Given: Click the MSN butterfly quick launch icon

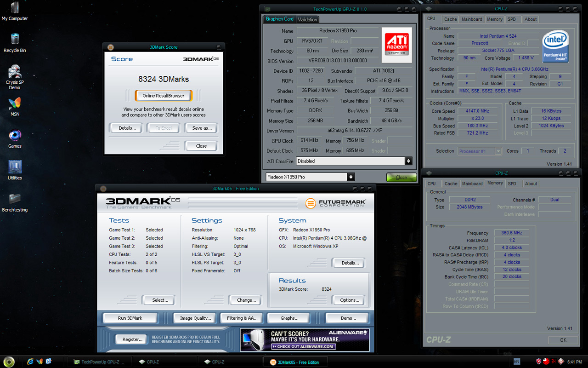Looking at the screenshot, I should pyautogui.click(x=40, y=362).
